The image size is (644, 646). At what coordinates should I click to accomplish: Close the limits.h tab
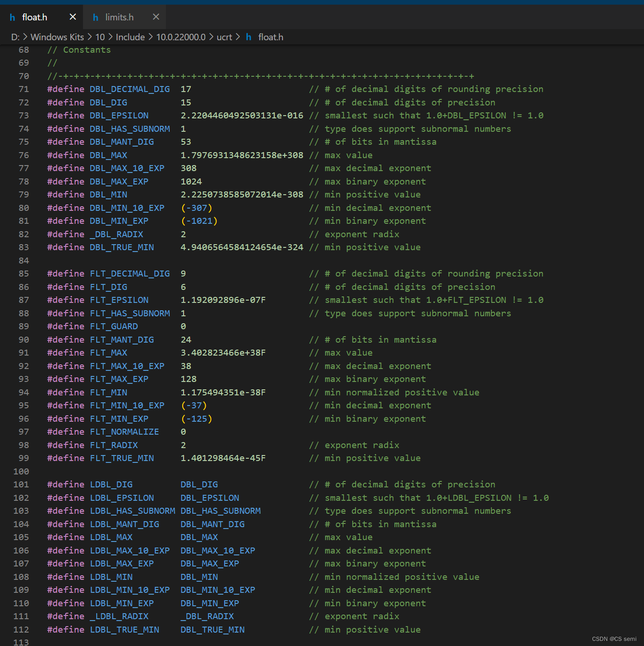[x=156, y=17]
